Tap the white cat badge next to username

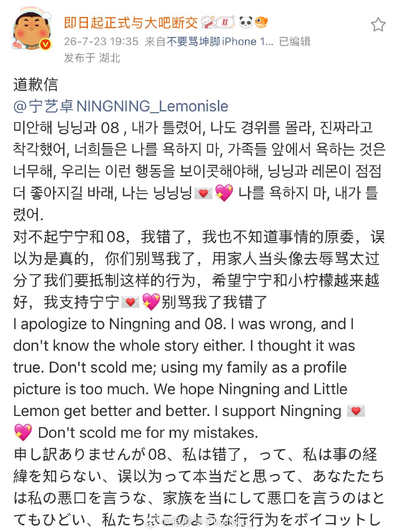tap(208, 23)
